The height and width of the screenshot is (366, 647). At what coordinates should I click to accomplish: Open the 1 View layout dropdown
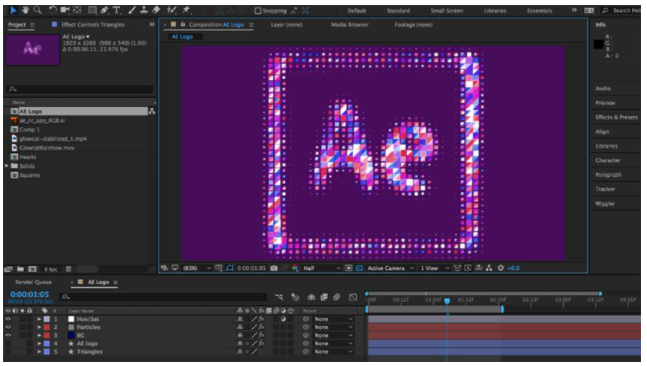[x=434, y=268]
